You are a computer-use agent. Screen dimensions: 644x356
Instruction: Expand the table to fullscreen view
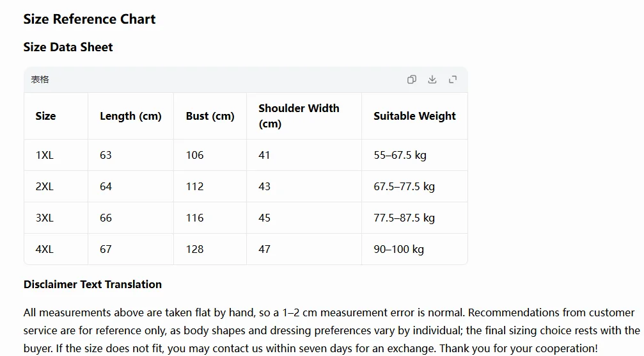[x=453, y=79]
